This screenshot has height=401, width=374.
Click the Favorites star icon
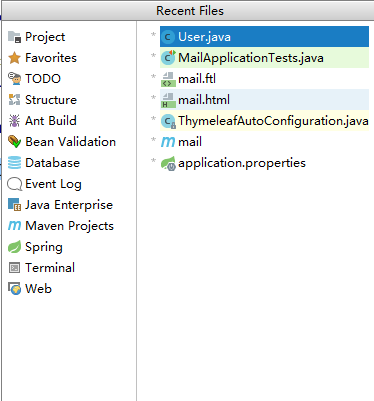pos(14,58)
